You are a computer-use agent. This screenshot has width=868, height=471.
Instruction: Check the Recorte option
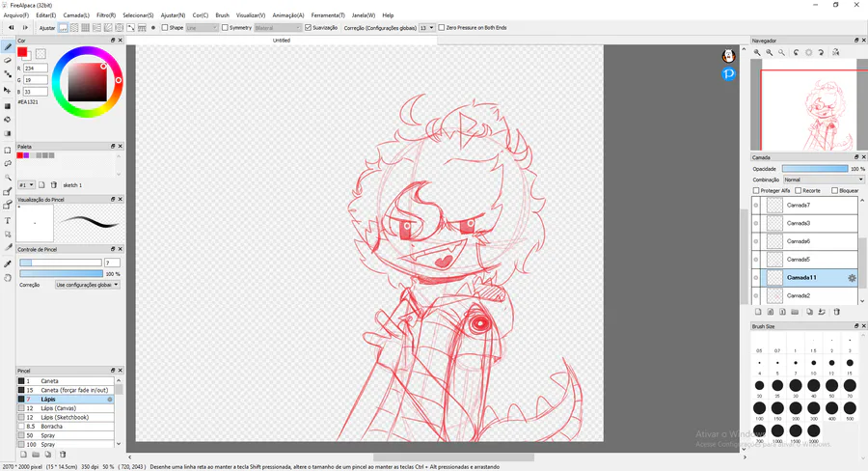(x=799, y=190)
